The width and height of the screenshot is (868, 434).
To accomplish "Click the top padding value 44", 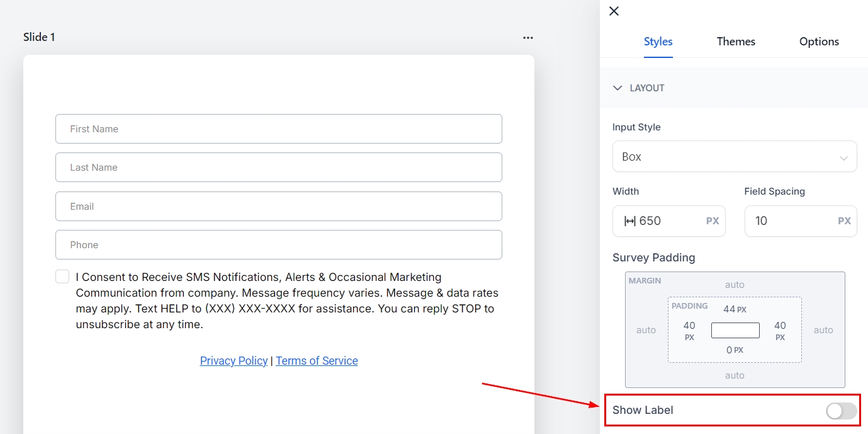I will (729, 309).
